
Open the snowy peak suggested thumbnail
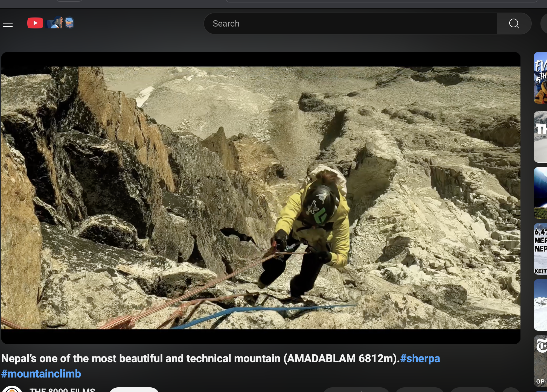click(540, 305)
